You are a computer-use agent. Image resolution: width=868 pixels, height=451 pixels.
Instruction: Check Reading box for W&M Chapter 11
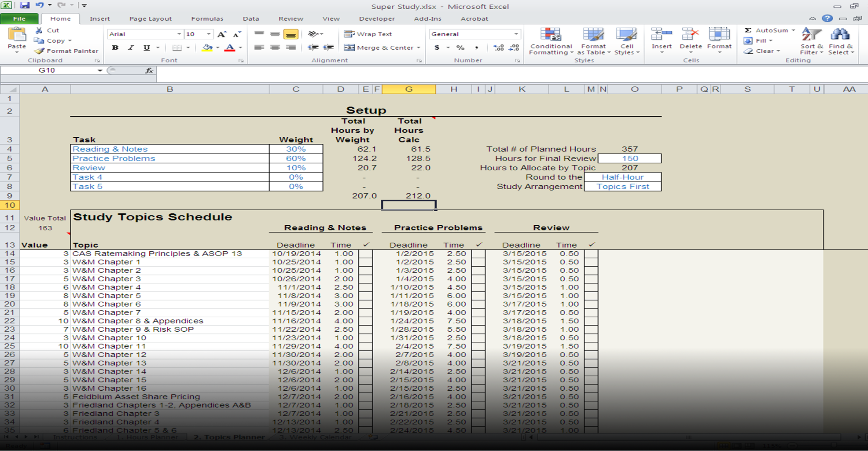[365, 346]
